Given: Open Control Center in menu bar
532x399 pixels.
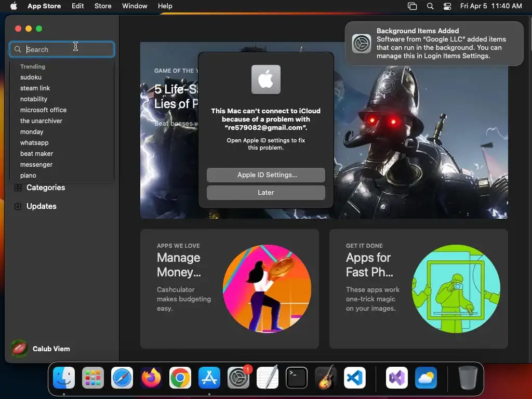Looking at the screenshot, I should point(447,6).
